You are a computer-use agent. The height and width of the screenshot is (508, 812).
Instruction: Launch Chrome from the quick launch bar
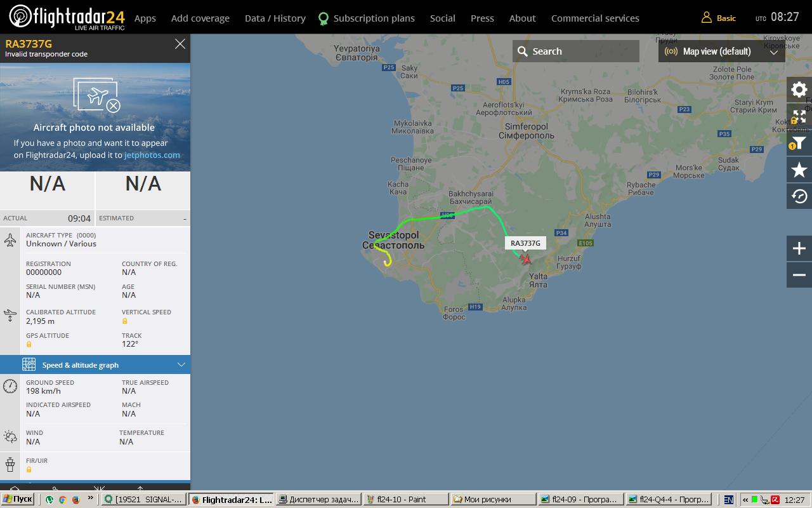[62, 500]
